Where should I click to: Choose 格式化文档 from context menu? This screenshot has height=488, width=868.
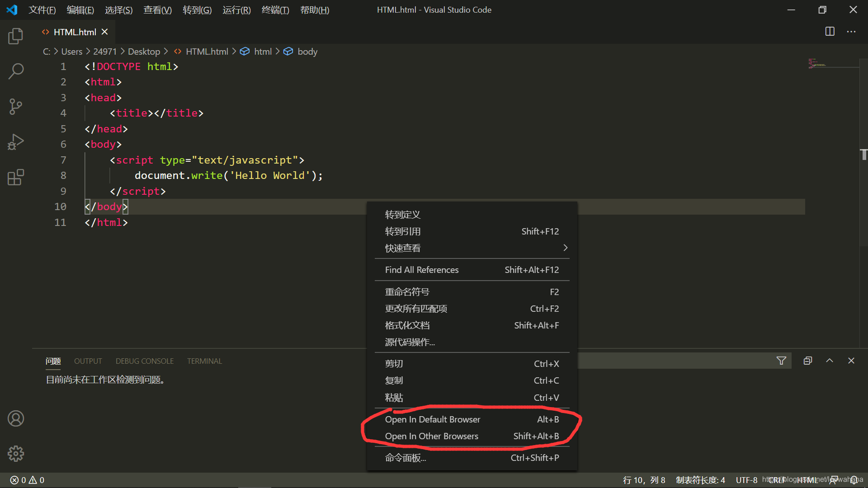(x=472, y=325)
